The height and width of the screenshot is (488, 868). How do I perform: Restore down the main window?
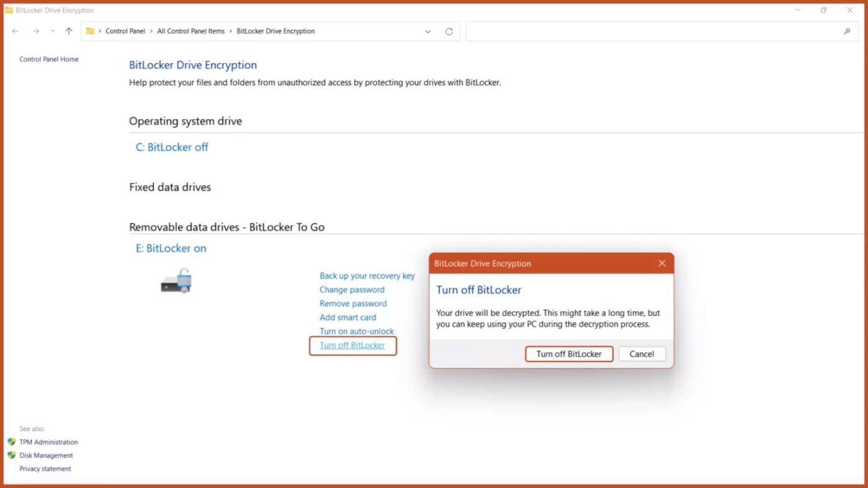tap(823, 10)
